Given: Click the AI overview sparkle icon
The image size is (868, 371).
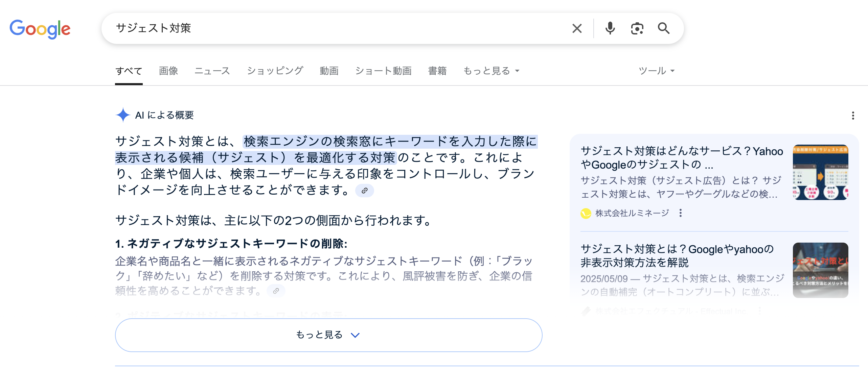Looking at the screenshot, I should coord(123,115).
